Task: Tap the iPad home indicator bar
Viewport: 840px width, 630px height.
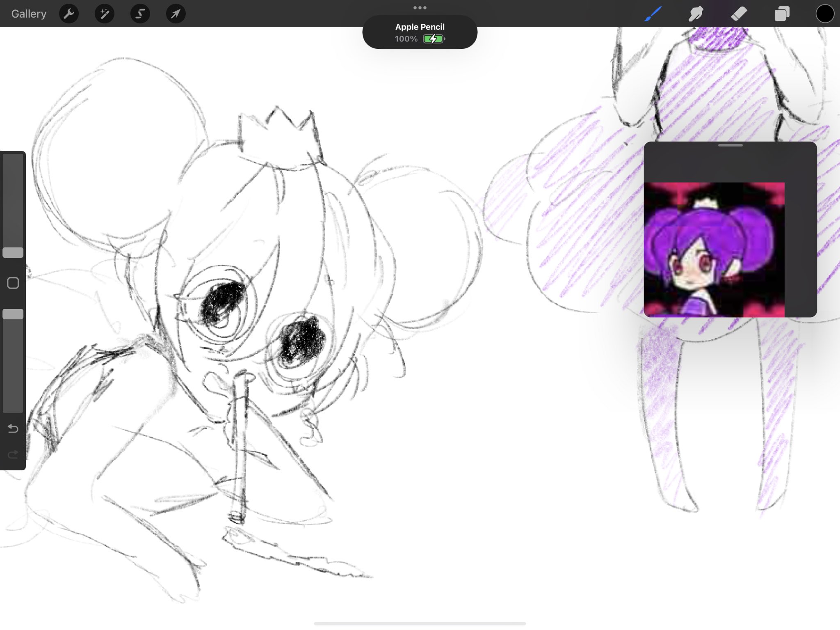Action: (x=420, y=623)
